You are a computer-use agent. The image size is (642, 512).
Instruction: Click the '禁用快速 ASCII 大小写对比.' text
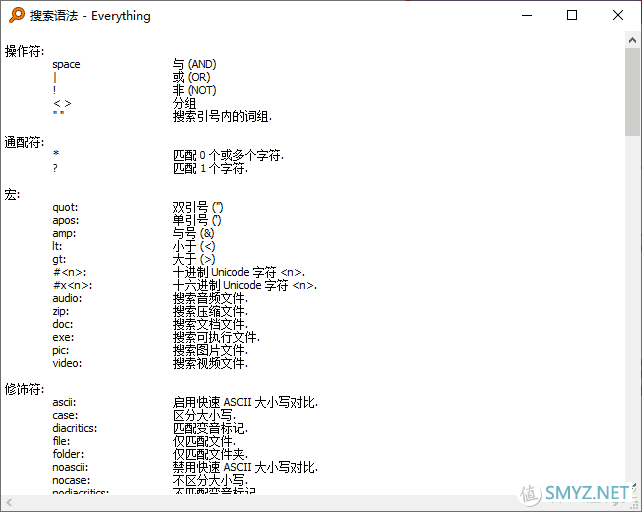point(245,467)
